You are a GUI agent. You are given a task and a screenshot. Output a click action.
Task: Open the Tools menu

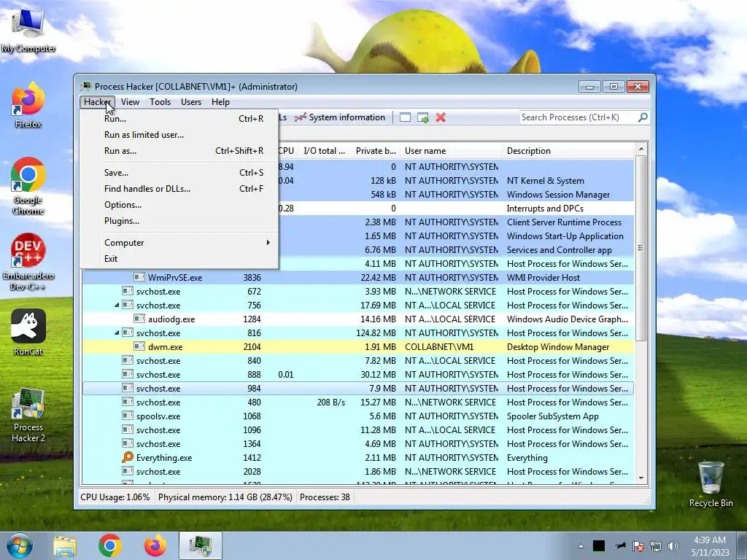(160, 102)
